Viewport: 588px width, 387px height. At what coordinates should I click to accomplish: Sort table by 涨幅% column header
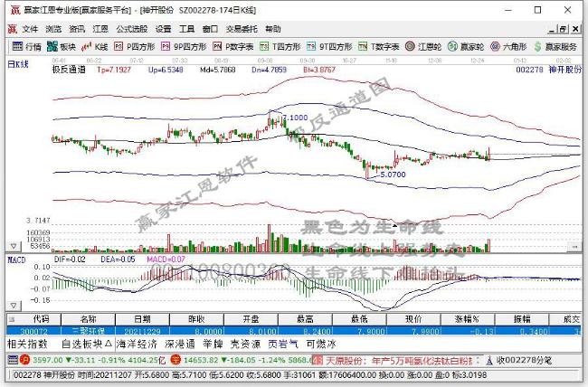(x=468, y=319)
